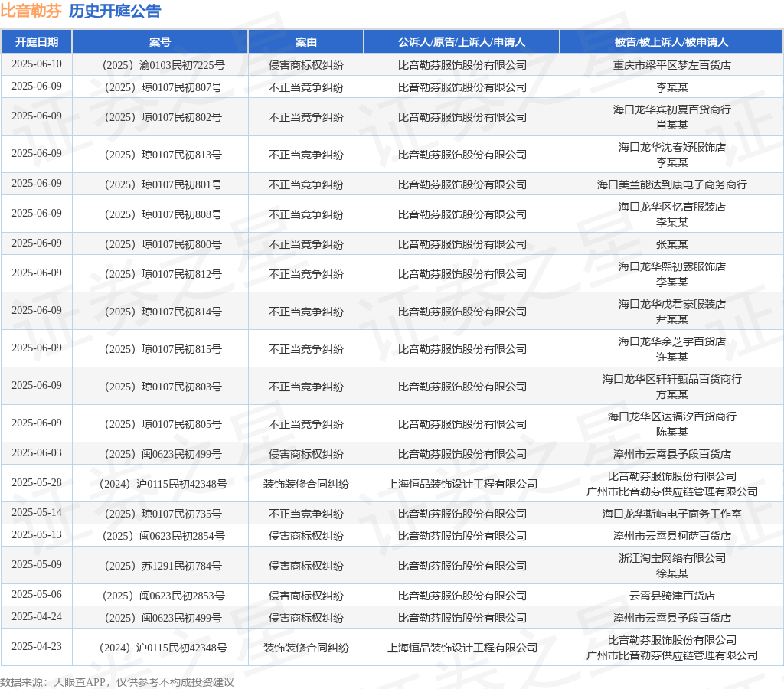The height and width of the screenshot is (689, 784).
Task: Click 广州市比音勒芬供应链管理有限公司 in 2025-05-28 row
Action: (x=672, y=491)
